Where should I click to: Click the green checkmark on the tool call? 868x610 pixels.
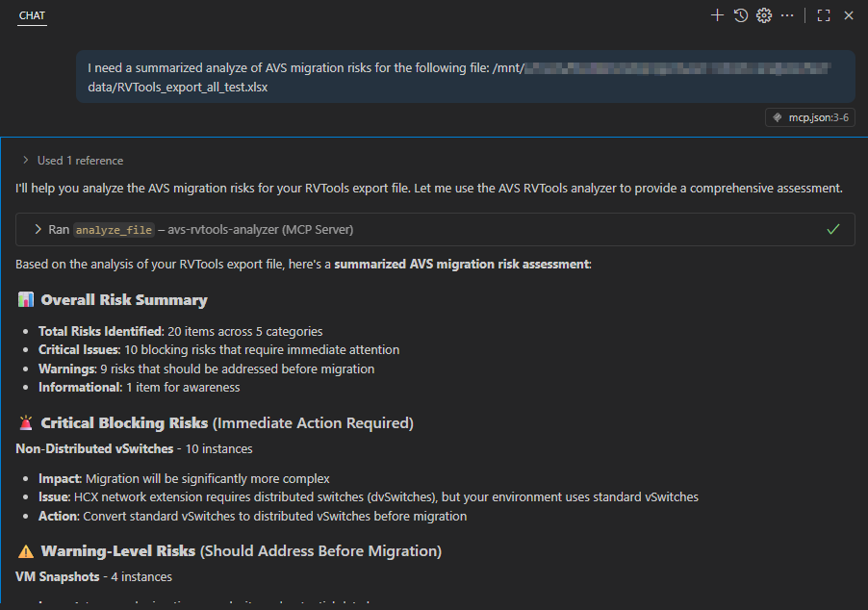coord(833,229)
